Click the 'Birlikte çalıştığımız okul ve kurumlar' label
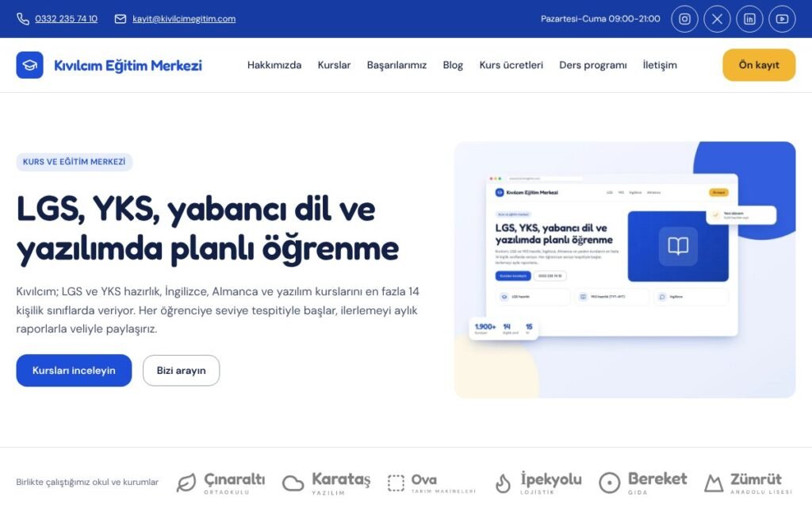This screenshot has height=508, width=812. 87,482
